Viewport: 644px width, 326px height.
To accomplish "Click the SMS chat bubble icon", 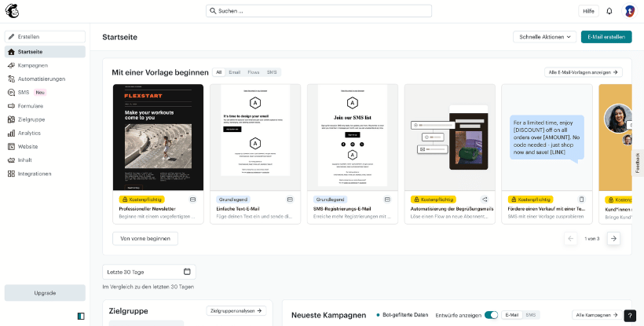I will 12,93.
